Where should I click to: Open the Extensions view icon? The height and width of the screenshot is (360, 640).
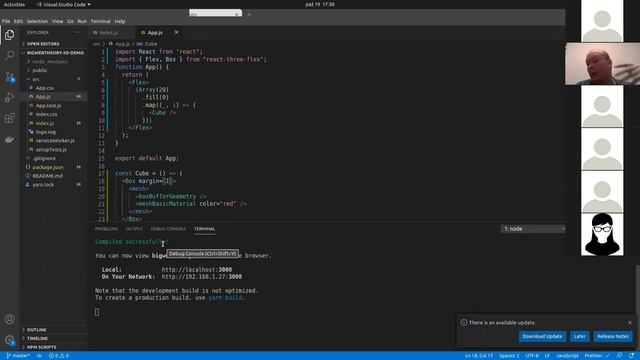(x=9, y=118)
